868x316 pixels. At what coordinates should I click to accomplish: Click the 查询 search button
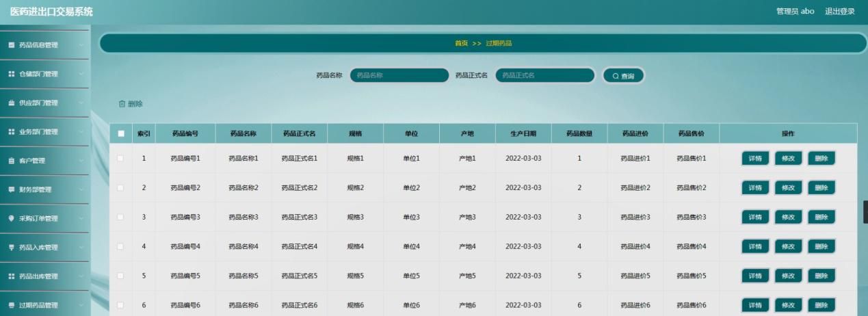[623, 76]
